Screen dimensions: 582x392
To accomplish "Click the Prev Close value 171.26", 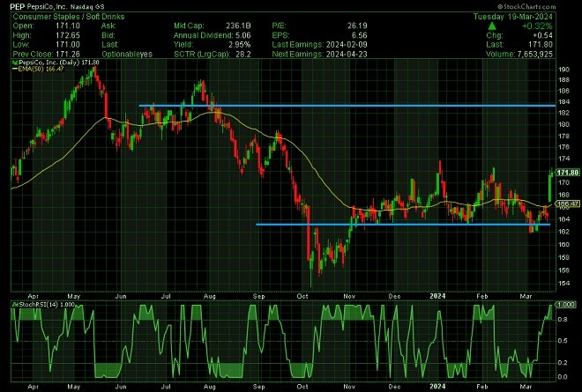I will (68, 54).
